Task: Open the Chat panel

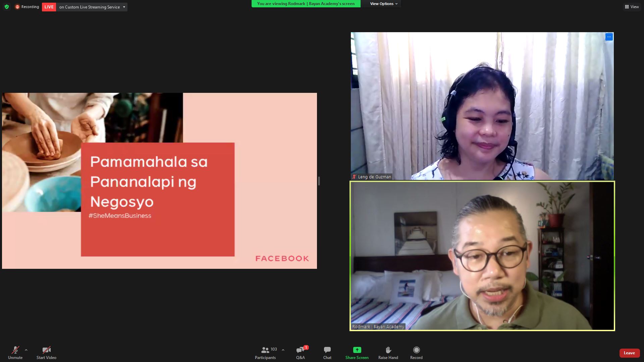Action: click(x=327, y=353)
